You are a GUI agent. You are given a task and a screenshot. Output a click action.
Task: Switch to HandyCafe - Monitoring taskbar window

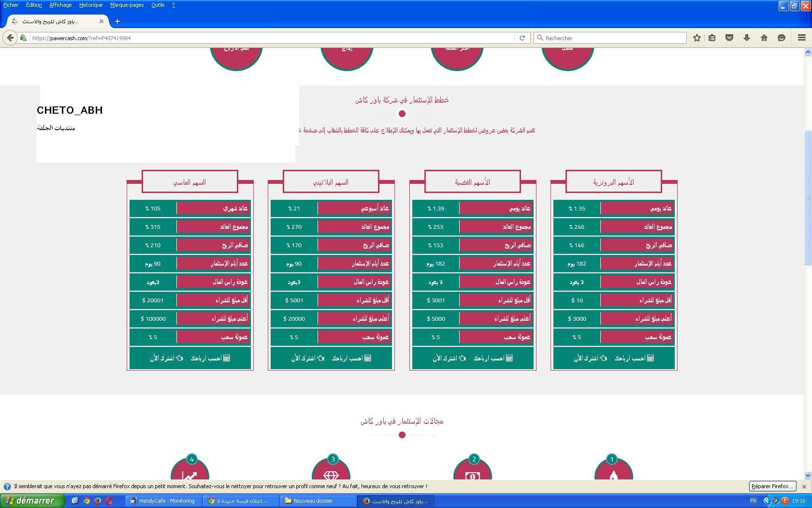(162, 501)
